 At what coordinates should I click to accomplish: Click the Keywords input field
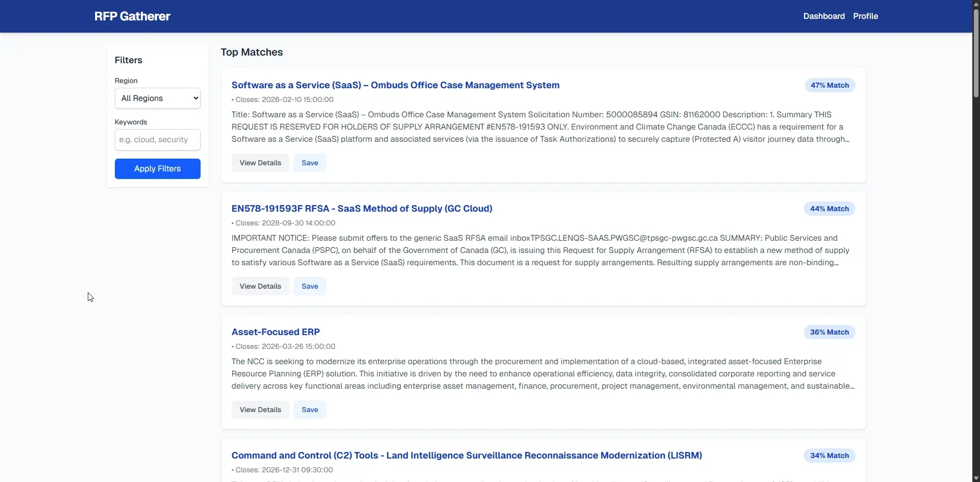coord(157,140)
